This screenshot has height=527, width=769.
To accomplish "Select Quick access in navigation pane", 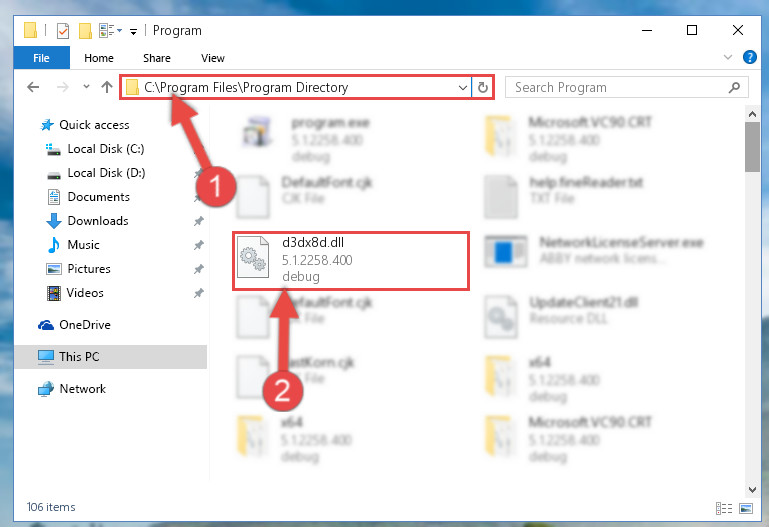I will [84, 125].
